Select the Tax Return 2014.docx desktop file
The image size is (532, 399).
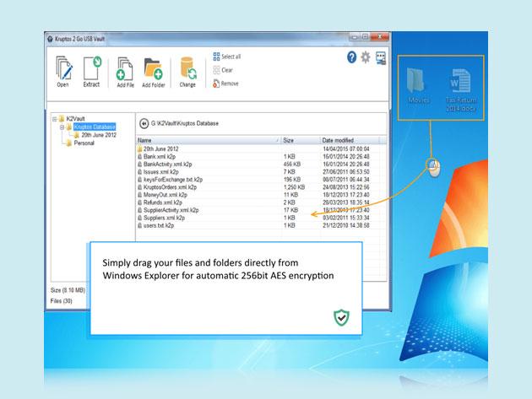[x=461, y=87]
